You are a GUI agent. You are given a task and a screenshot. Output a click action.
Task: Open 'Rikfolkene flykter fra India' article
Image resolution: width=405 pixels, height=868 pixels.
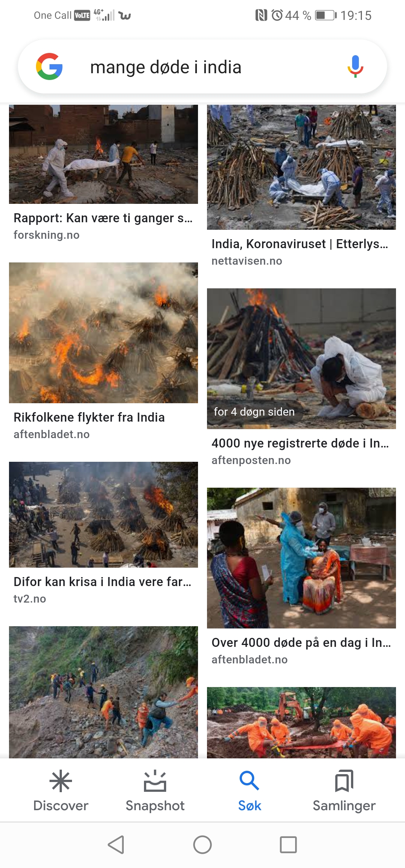(x=89, y=417)
